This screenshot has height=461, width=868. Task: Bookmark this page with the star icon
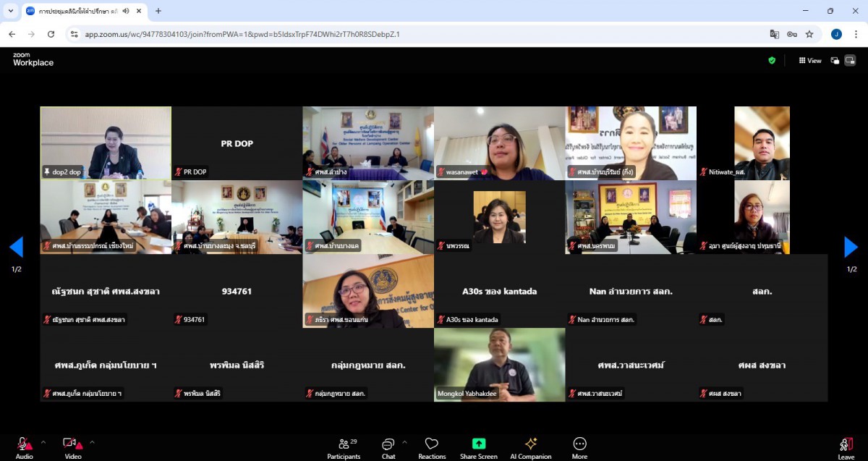pos(809,34)
